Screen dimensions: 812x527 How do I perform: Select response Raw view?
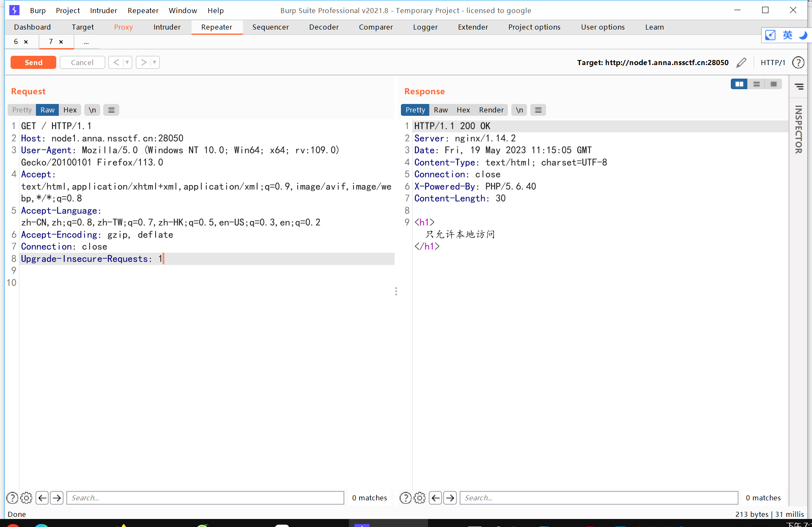point(441,110)
